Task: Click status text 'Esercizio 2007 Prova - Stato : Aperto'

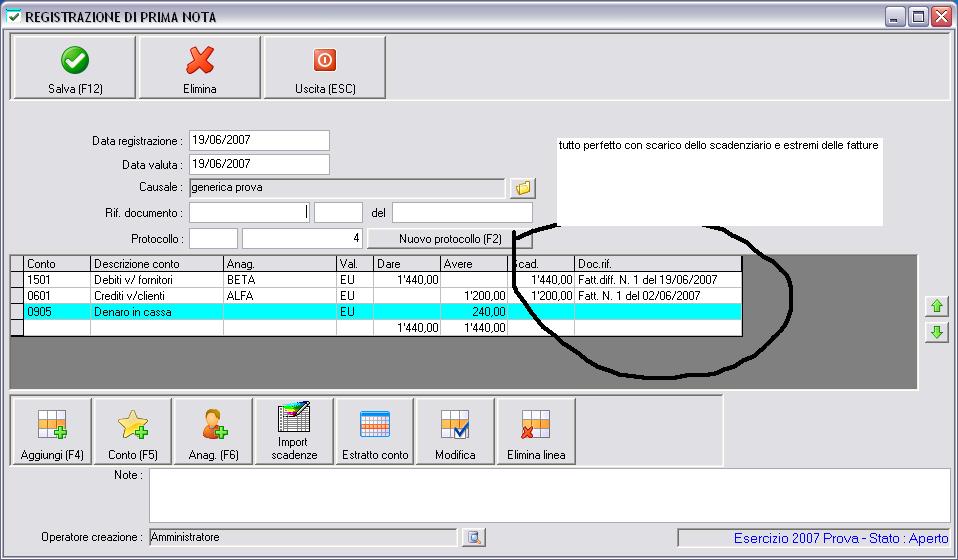Action: [841, 538]
